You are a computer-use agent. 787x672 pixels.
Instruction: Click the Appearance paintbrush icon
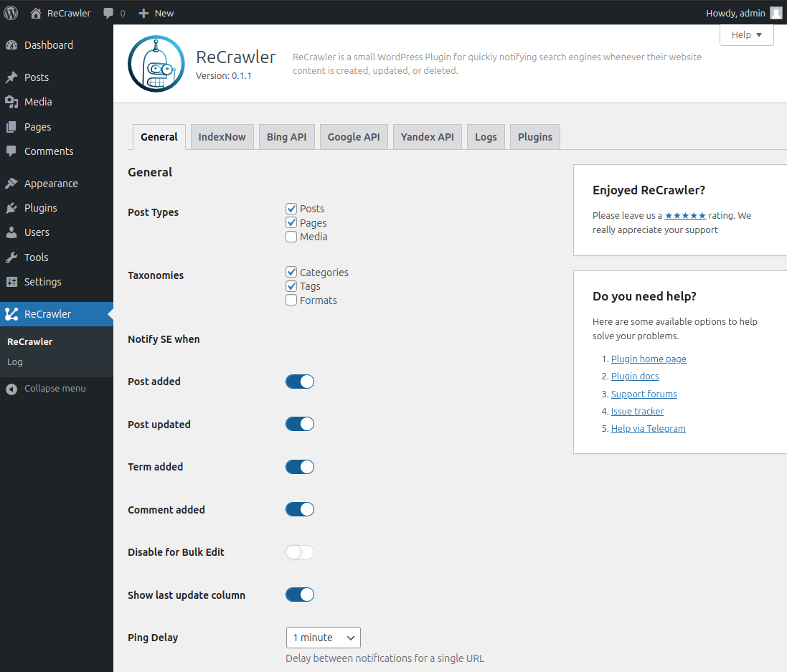[11, 184]
